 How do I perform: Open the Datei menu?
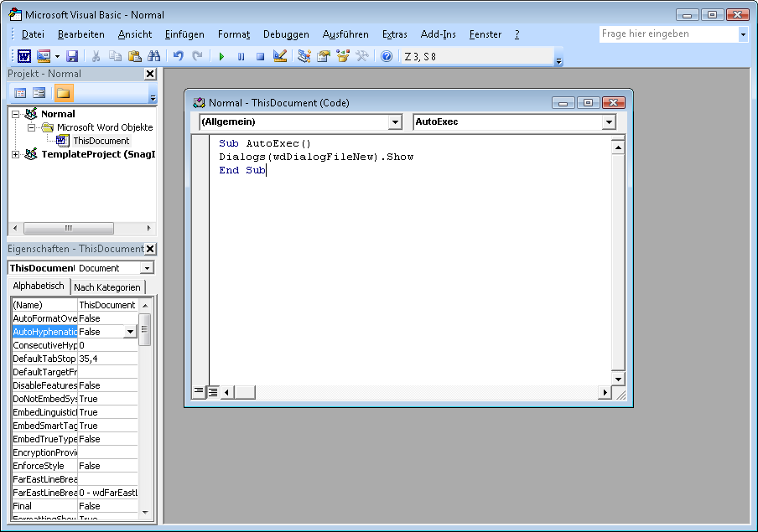click(33, 34)
